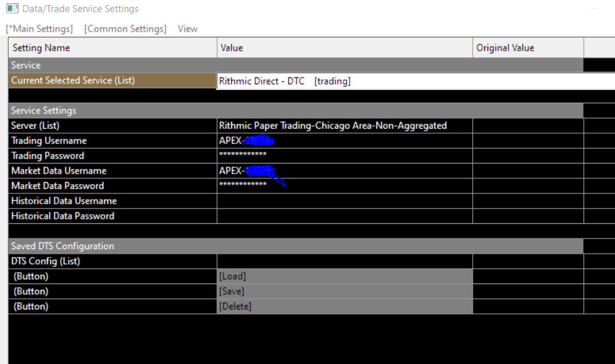This screenshot has width=615, height=364.
Task: Click the Market Data Password value field
Action: point(345,186)
